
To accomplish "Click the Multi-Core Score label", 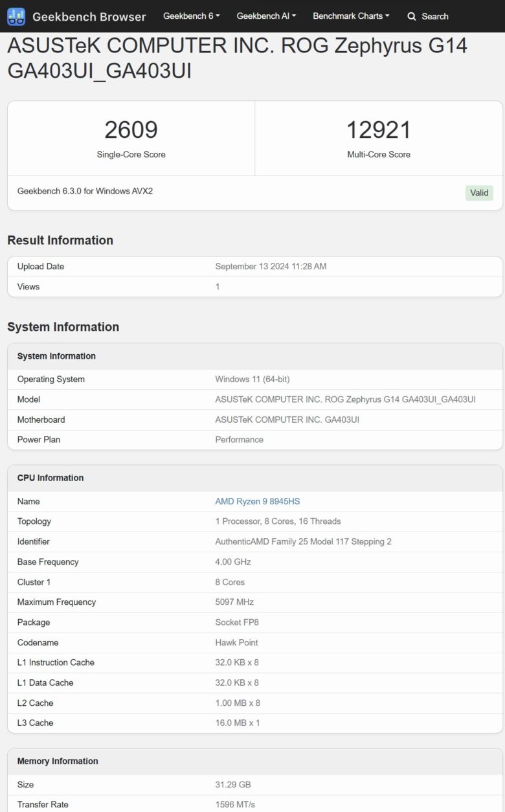I will [x=379, y=155].
